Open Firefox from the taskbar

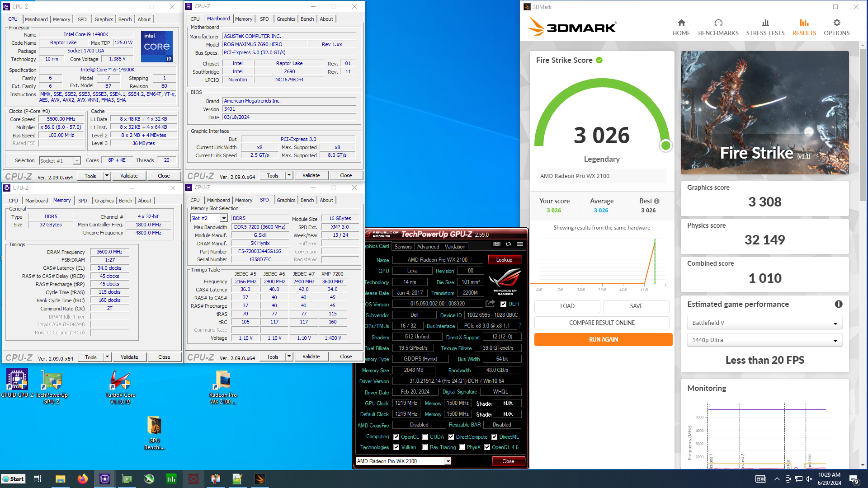pos(82,479)
